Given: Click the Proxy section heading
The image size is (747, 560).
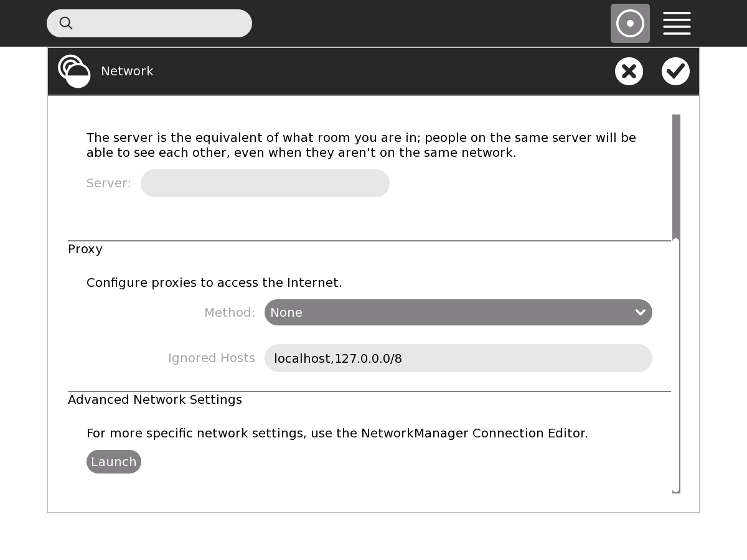Looking at the screenshot, I should tap(85, 249).
